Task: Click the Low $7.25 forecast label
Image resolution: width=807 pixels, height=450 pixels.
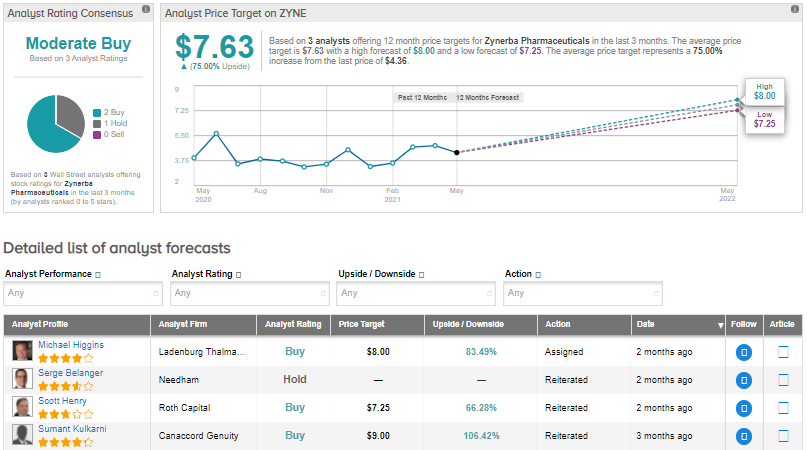Action: tap(764, 119)
